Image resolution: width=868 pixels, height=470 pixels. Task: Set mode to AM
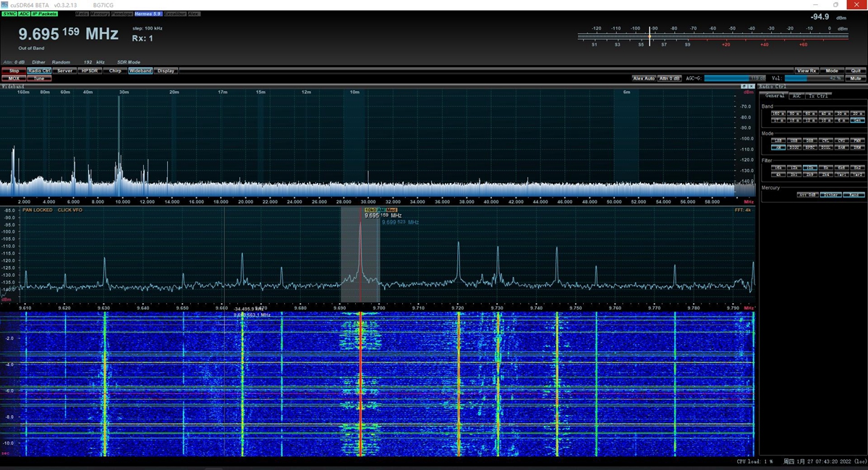click(x=778, y=147)
